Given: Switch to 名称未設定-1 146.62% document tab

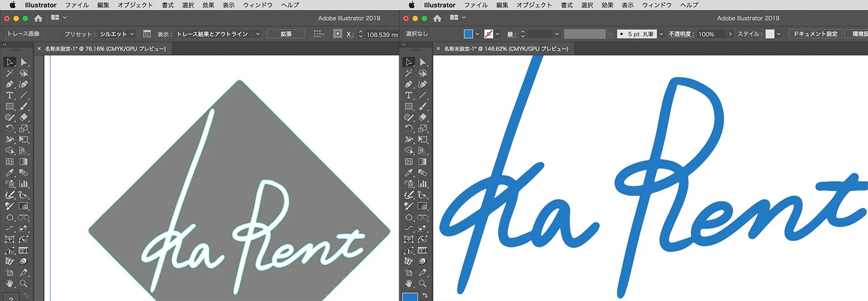Looking at the screenshot, I should (505, 48).
